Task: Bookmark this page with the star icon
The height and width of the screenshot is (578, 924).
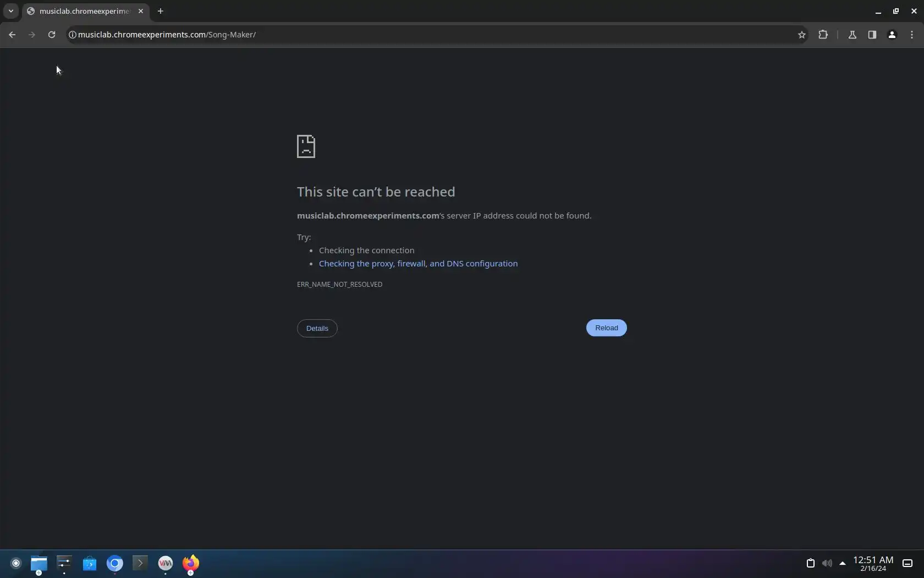Action: point(802,35)
